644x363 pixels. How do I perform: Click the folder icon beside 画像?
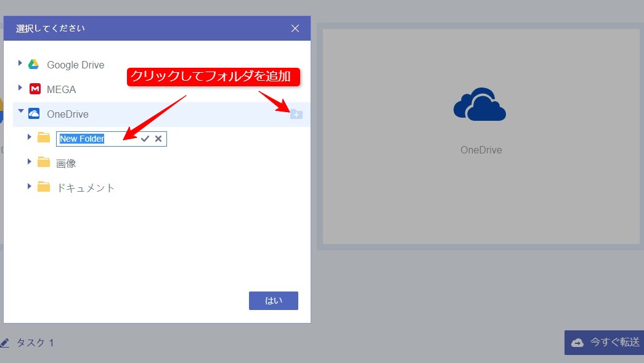44,162
